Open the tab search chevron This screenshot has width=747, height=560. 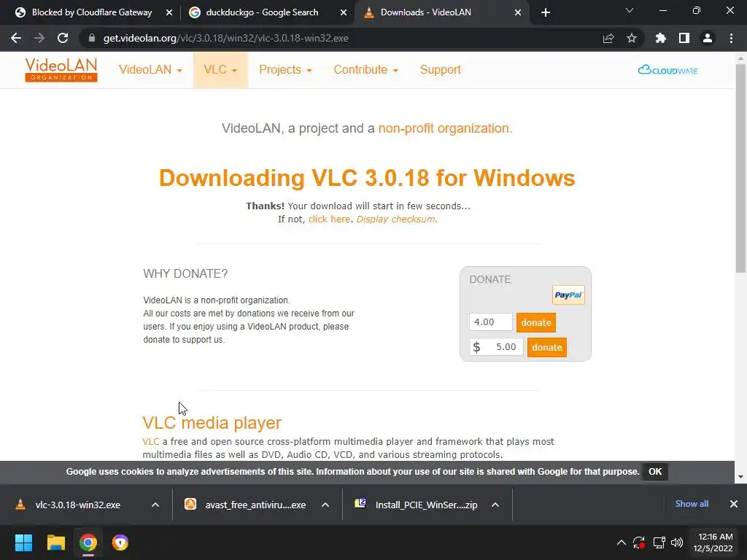[x=630, y=10]
